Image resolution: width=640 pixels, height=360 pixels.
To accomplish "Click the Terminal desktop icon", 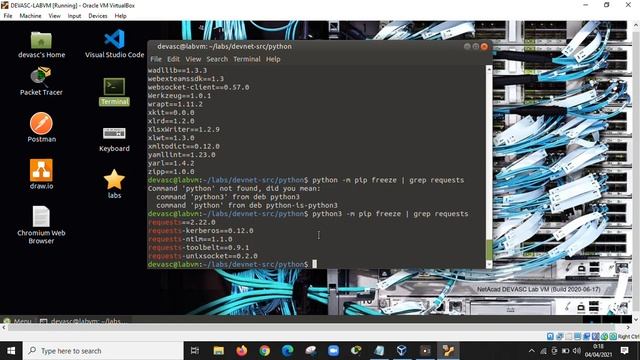I will point(114,92).
